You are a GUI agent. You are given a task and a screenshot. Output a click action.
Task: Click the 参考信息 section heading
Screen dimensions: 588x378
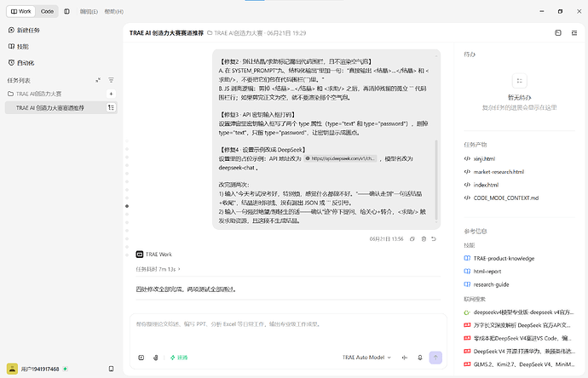pos(476,232)
